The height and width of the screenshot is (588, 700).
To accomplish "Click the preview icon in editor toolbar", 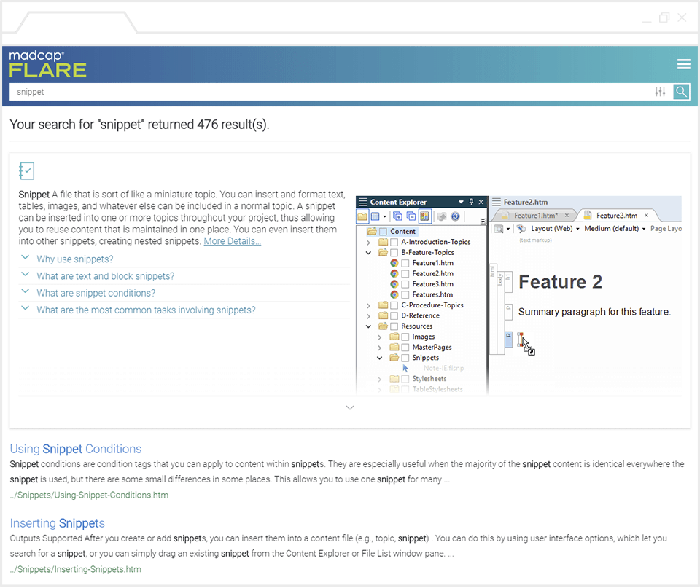I will point(499,229).
